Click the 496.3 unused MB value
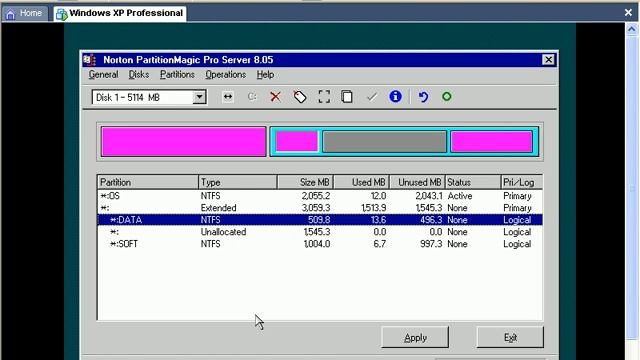Screen dimensions: 640x360 [x=431, y=220]
